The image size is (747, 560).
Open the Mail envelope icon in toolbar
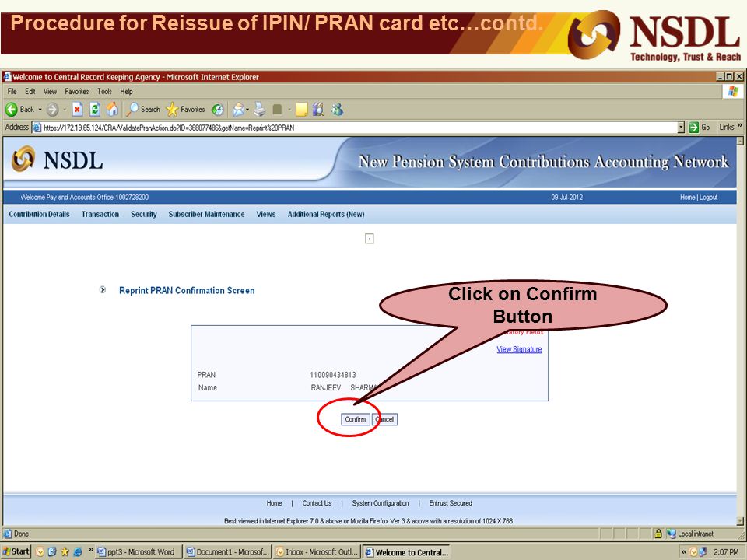tap(238, 110)
